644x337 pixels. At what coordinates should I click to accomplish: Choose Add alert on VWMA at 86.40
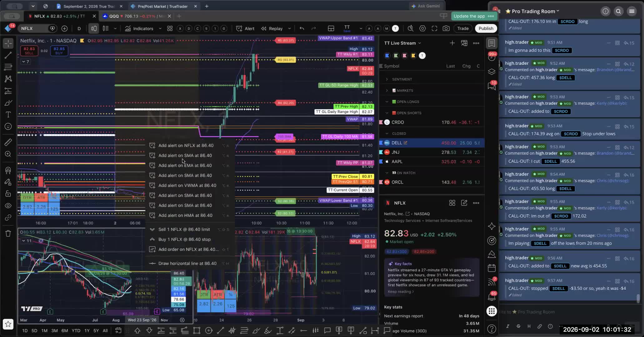pos(190,185)
